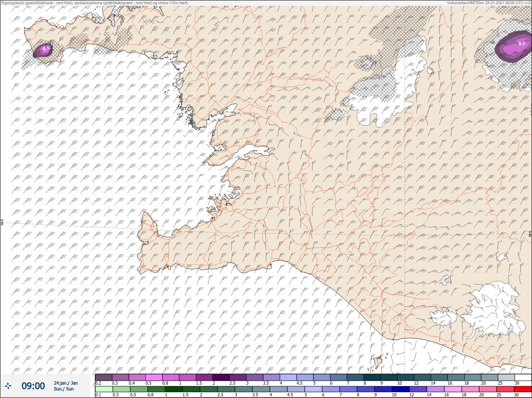Image resolution: width=532 pixels, height=398 pixels.
Task: Click the Veðurstofan logo icon beside 09:00
Action: click(8, 386)
